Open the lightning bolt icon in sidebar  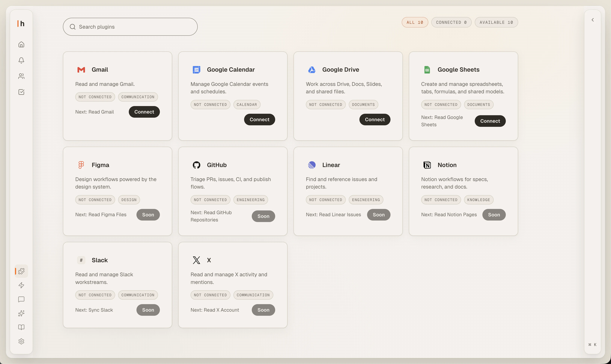[x=21, y=285]
